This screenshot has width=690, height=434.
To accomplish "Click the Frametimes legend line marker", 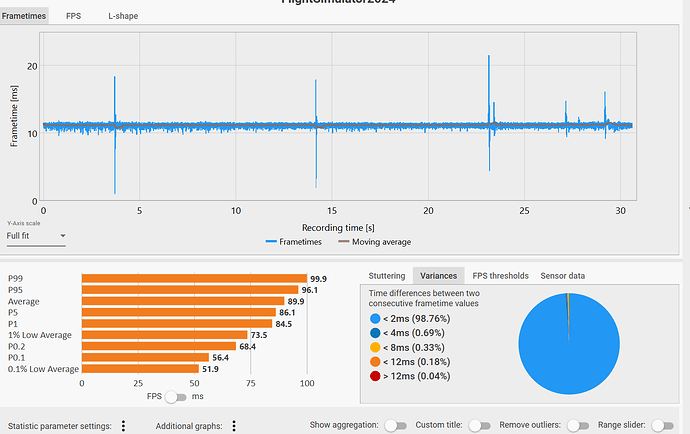I will click(x=271, y=242).
